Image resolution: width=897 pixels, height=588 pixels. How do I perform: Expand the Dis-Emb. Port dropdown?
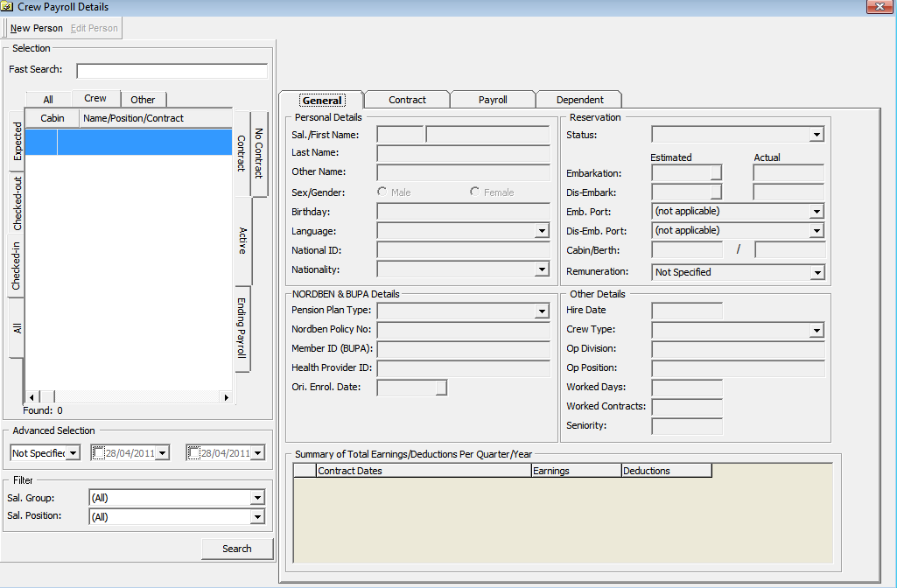click(x=816, y=230)
